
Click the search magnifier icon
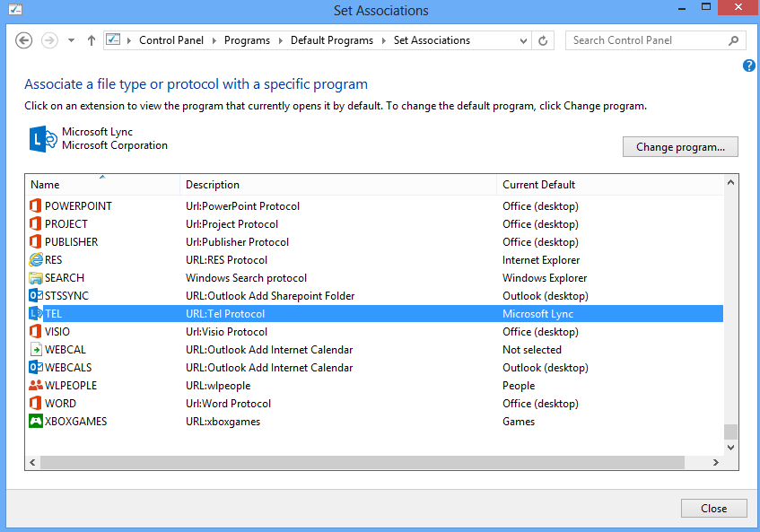[x=733, y=40]
